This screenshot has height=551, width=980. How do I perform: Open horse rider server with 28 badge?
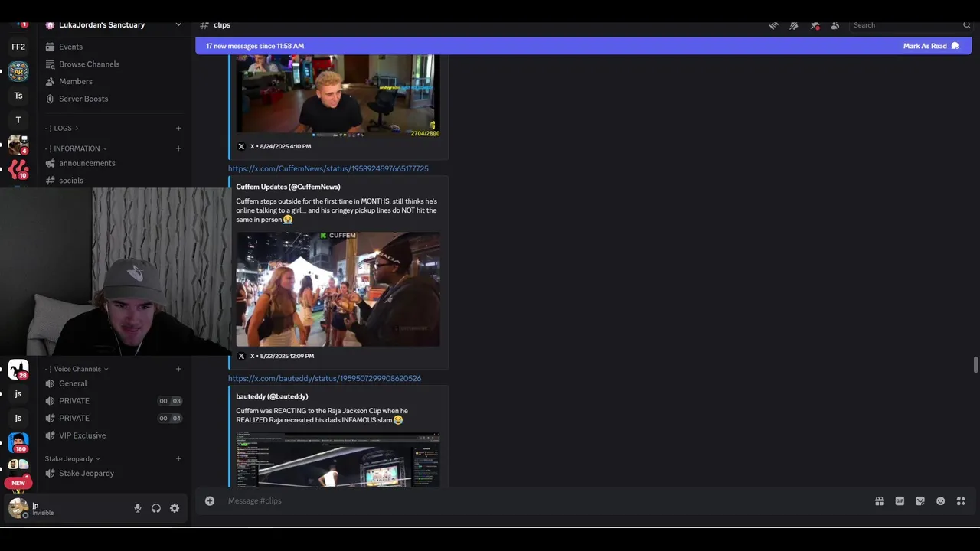18,369
